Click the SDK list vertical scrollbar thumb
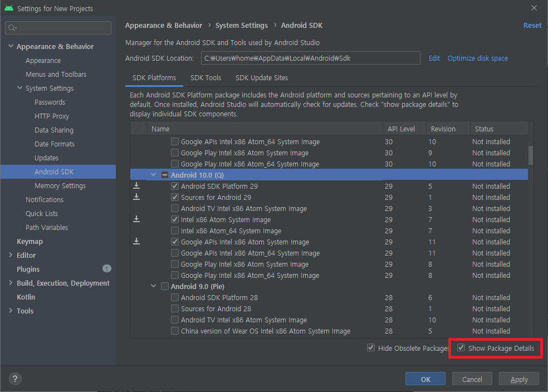 coord(531,155)
